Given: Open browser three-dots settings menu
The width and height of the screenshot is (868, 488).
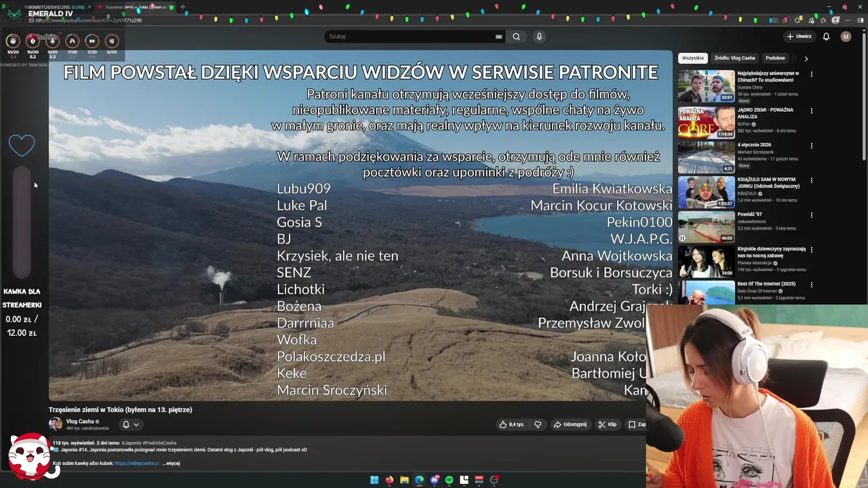Looking at the screenshot, I should (848, 20).
